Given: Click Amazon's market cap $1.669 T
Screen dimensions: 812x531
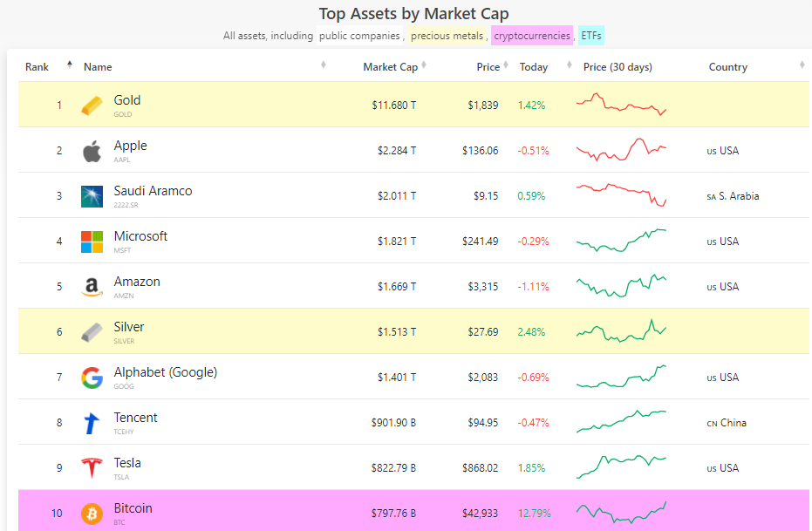Looking at the screenshot, I should point(397,287).
